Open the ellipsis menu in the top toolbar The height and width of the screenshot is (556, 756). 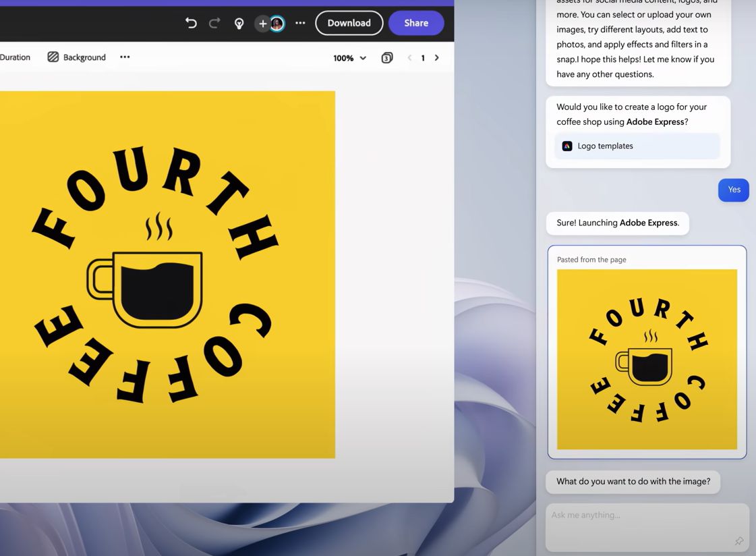point(299,23)
